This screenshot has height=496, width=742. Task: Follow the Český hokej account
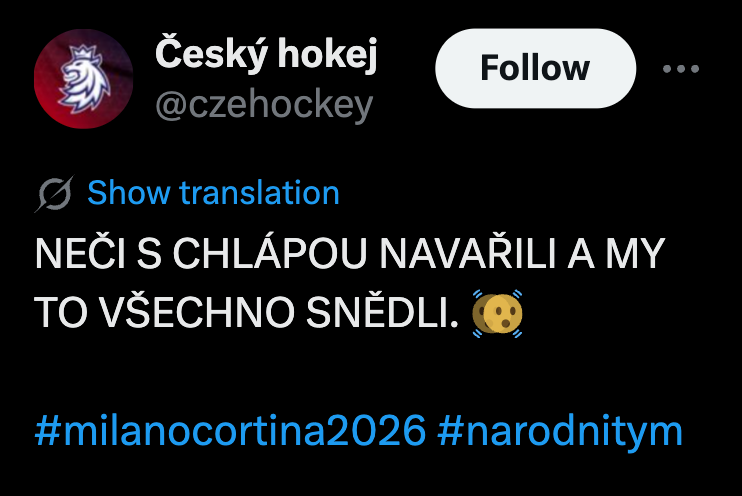(535, 68)
